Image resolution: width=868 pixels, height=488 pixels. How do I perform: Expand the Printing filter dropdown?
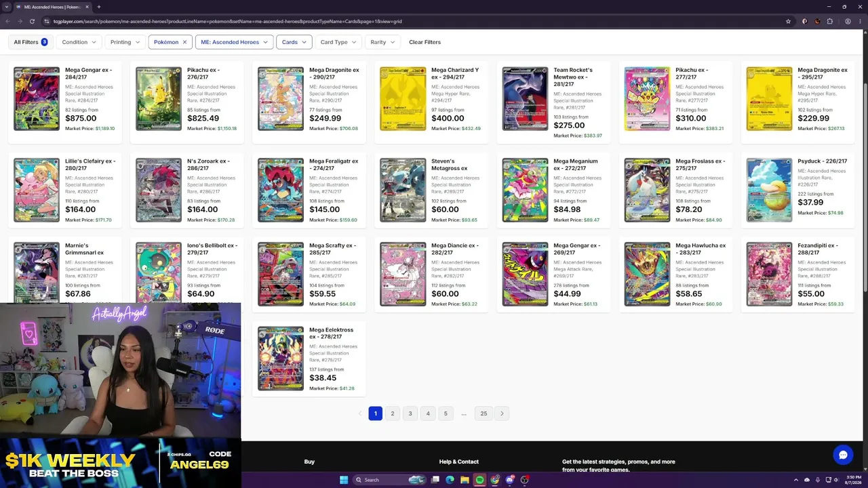click(125, 42)
